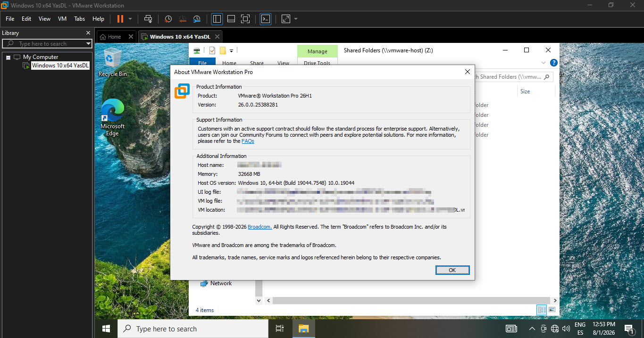Click the blue Explorer help icon
The width and height of the screenshot is (644, 338).
point(554,63)
